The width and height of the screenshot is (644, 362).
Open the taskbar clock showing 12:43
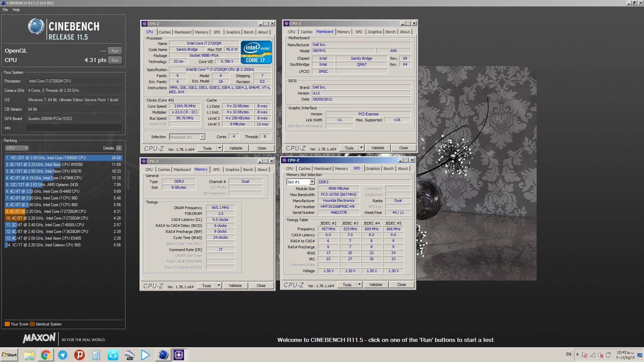tap(626, 355)
